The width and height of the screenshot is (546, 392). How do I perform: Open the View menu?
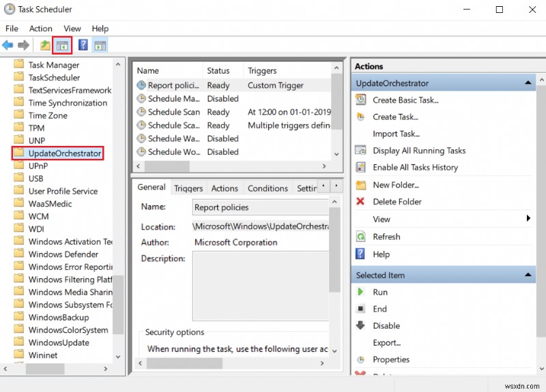coord(72,29)
